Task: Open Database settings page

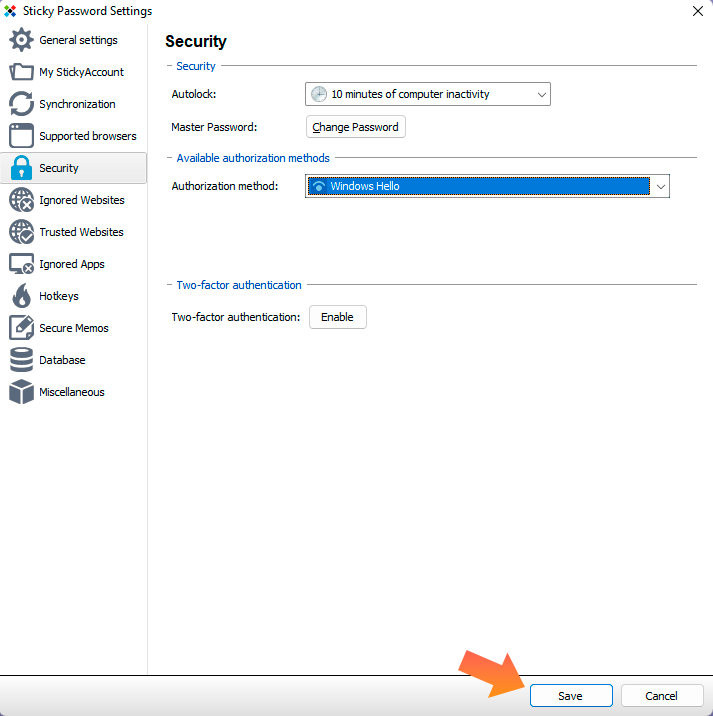Action: pyautogui.click(x=62, y=360)
